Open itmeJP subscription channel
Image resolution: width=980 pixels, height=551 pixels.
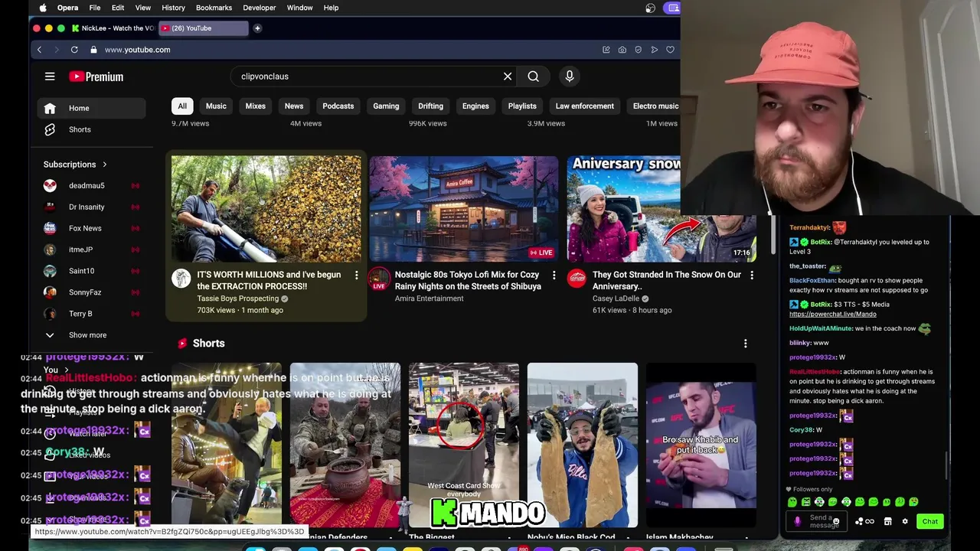(x=91, y=249)
